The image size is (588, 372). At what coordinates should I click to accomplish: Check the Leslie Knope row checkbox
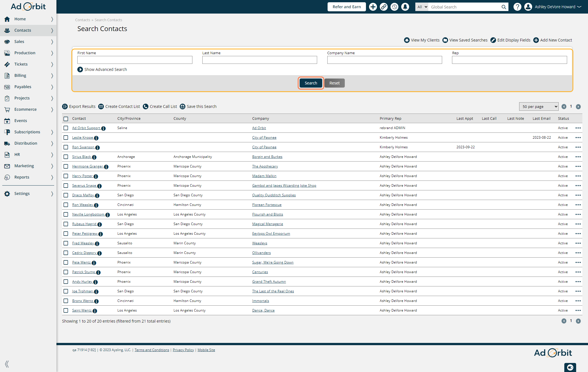66,138
